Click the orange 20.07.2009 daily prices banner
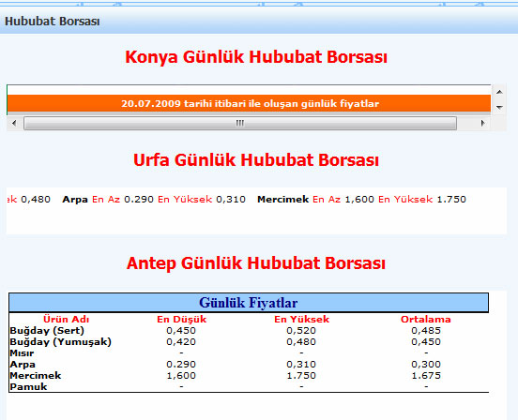This screenshot has width=518, height=420. [249, 104]
